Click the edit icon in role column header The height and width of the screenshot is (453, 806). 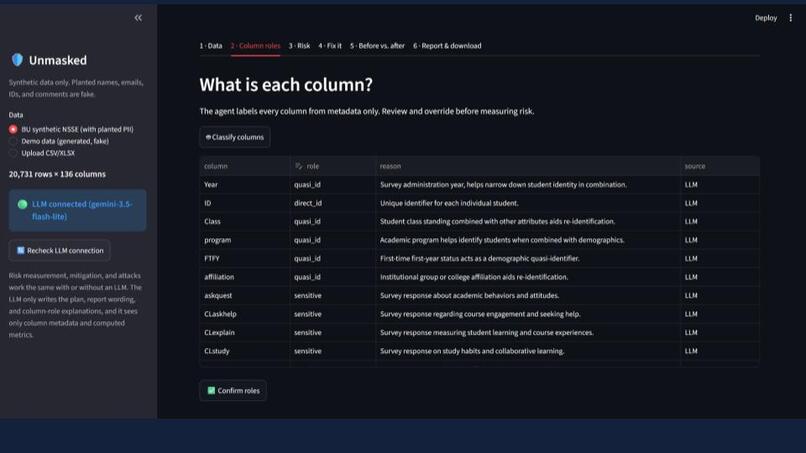coord(299,166)
